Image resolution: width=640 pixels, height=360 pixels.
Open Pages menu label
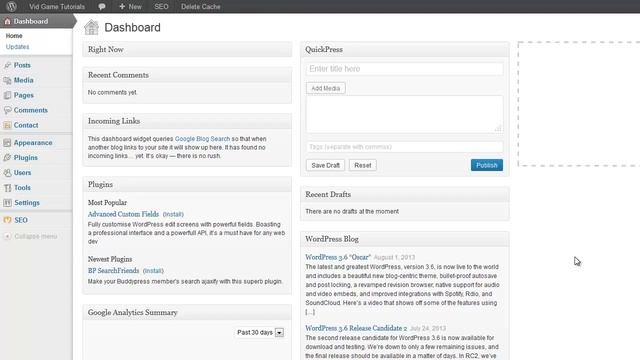coord(24,96)
